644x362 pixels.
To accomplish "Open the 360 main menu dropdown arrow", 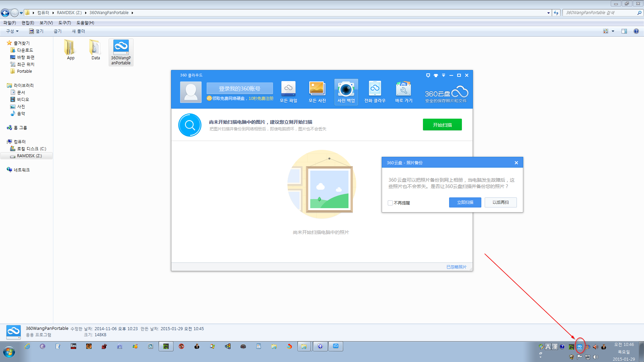I will pyautogui.click(x=443, y=75).
